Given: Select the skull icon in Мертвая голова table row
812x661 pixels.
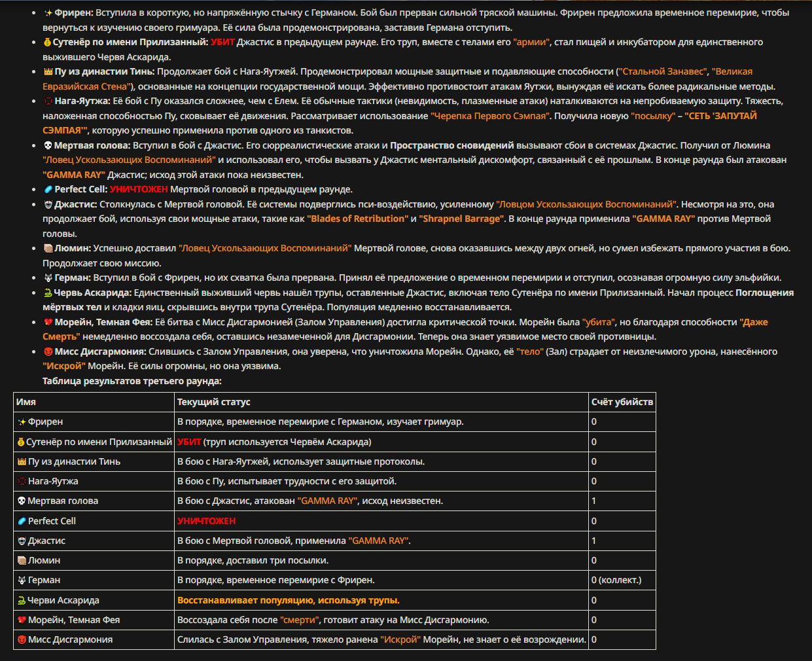Looking at the screenshot, I should [22, 501].
